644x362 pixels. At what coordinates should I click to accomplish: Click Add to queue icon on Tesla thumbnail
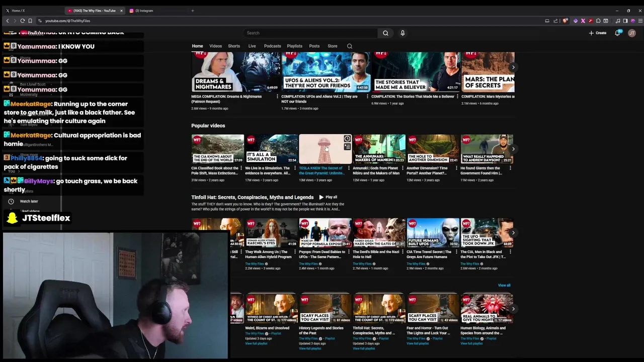347,147
